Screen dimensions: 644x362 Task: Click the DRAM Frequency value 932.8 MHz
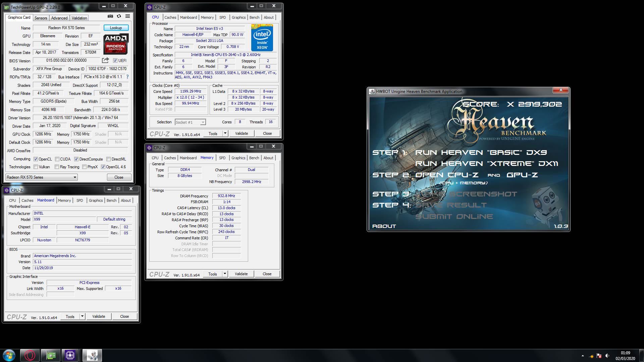click(226, 196)
